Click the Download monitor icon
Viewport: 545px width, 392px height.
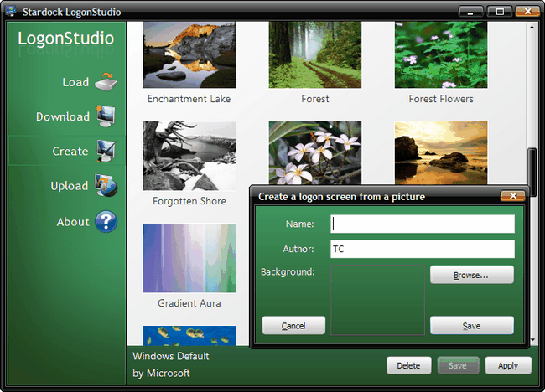[x=106, y=116]
